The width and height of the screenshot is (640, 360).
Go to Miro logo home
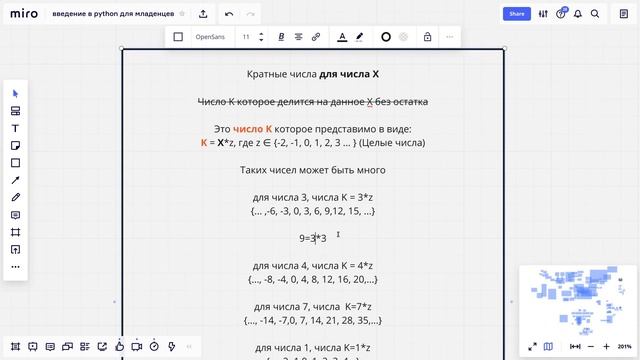pyautogui.click(x=24, y=14)
